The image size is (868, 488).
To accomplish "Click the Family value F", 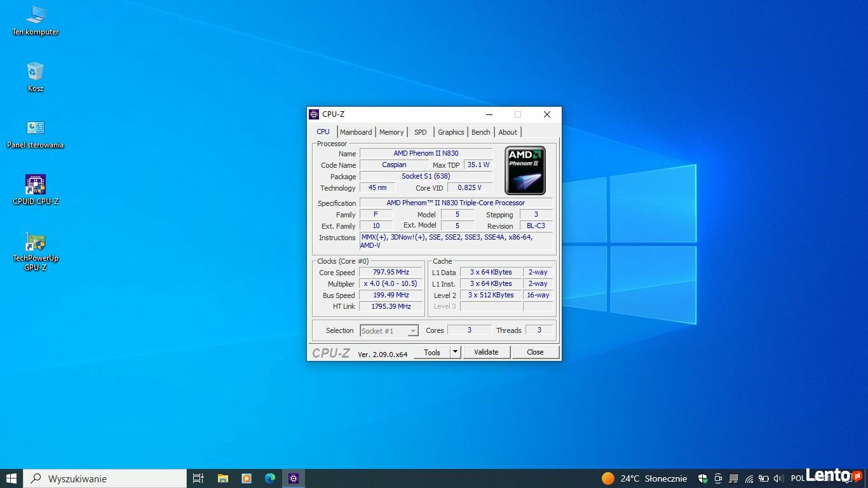I will 376,214.
